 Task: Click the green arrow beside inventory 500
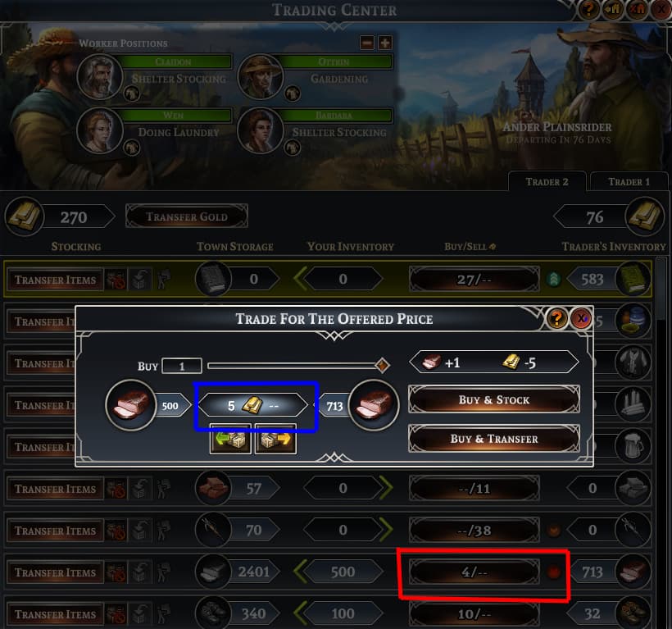(300, 572)
